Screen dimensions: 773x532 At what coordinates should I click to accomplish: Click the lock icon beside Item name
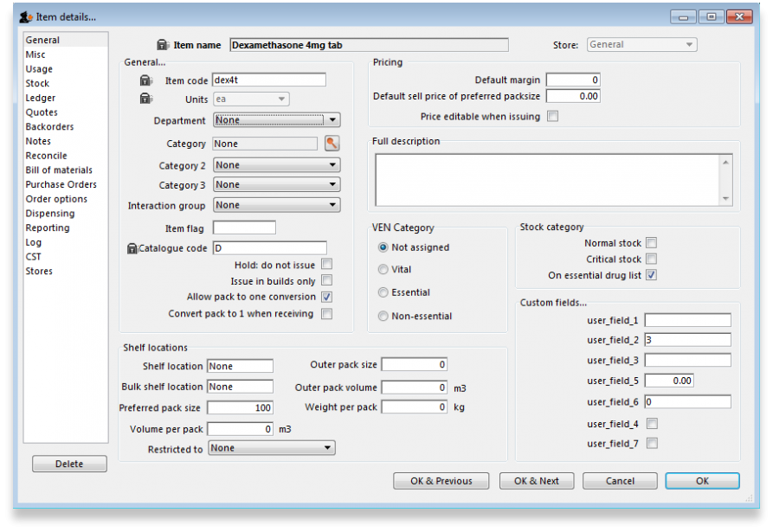coord(162,45)
